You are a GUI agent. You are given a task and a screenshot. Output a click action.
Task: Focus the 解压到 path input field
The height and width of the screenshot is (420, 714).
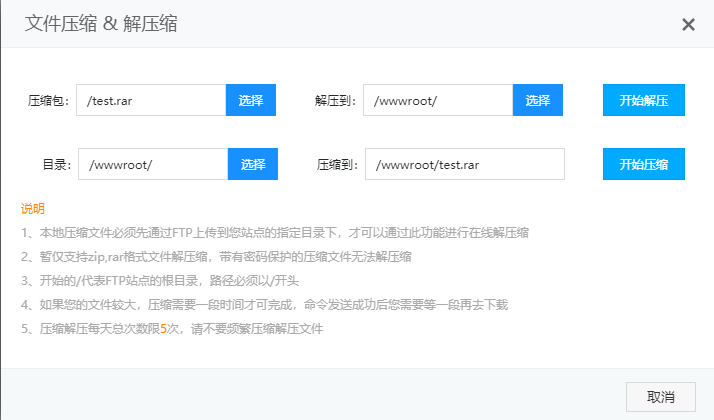coord(437,100)
